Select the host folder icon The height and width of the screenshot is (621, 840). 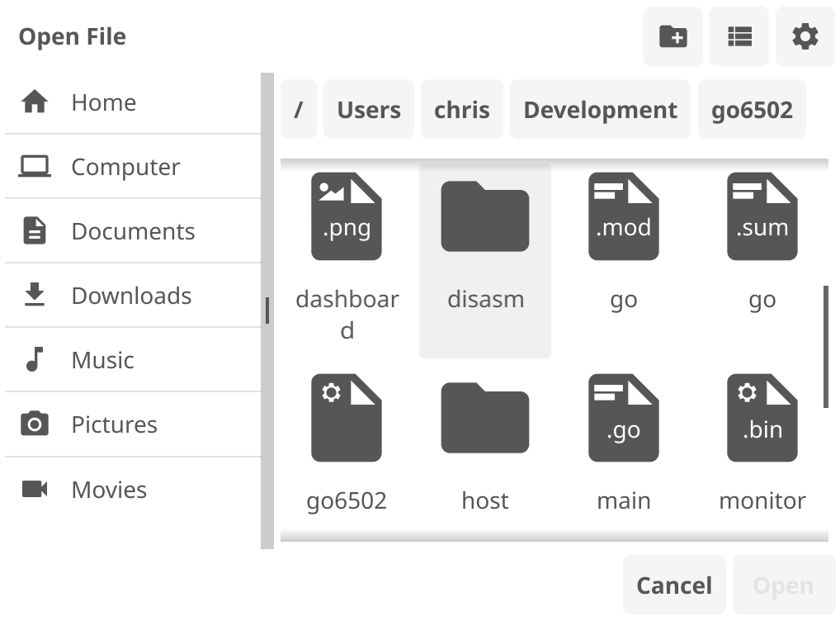[485, 418]
